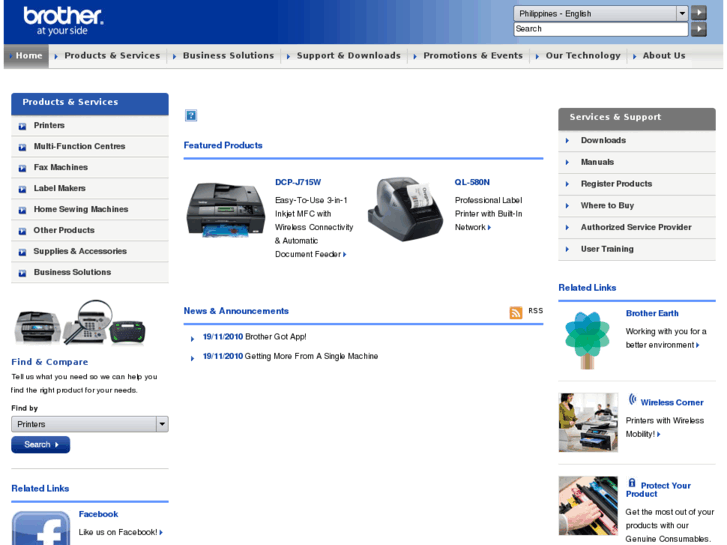The width and height of the screenshot is (727, 545).
Task: Click the wireless signal icon near Wireless Corner
Action: (632, 399)
